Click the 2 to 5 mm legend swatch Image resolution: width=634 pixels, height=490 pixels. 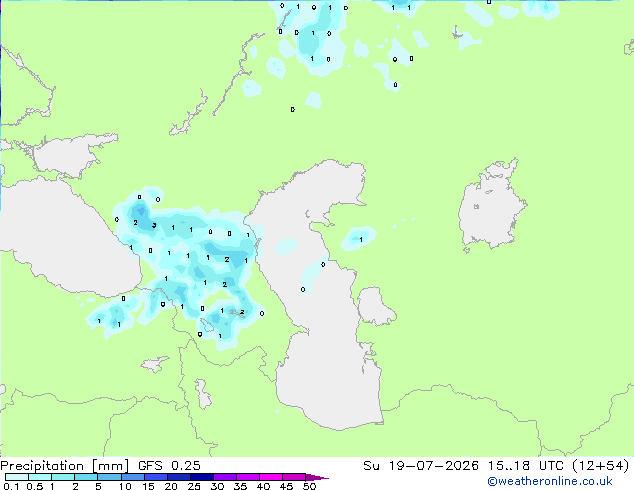[86, 477]
